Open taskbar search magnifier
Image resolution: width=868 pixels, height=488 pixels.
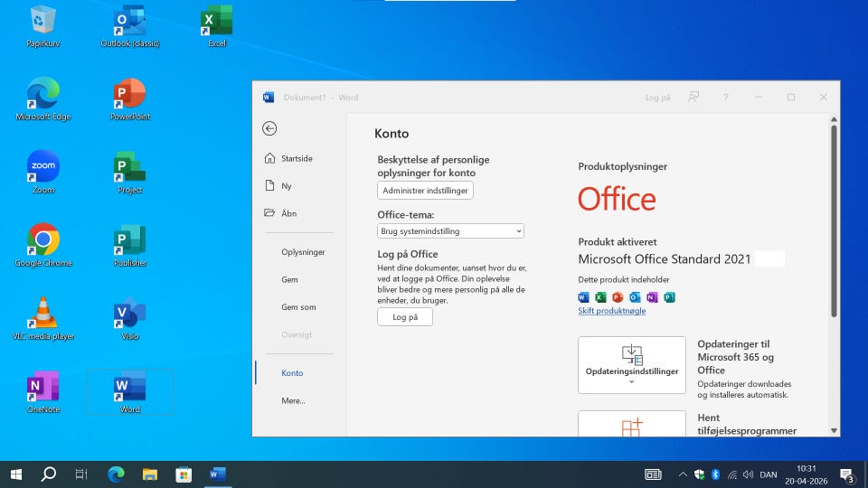(49, 474)
